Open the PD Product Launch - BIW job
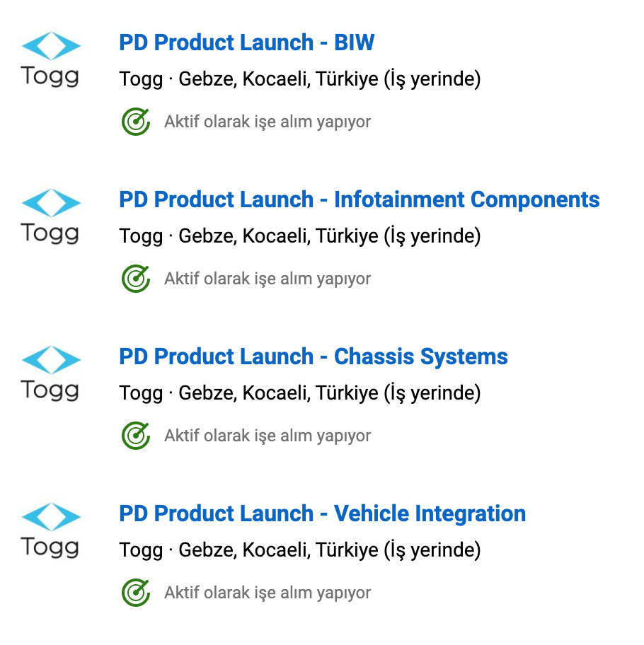The height and width of the screenshot is (645, 644). click(x=247, y=42)
